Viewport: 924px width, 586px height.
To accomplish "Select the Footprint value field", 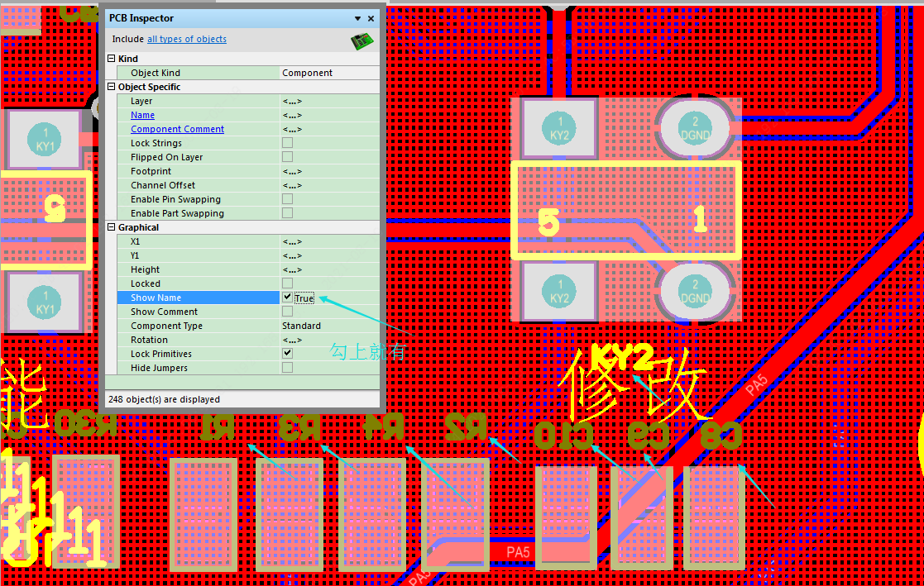I will coord(329,171).
